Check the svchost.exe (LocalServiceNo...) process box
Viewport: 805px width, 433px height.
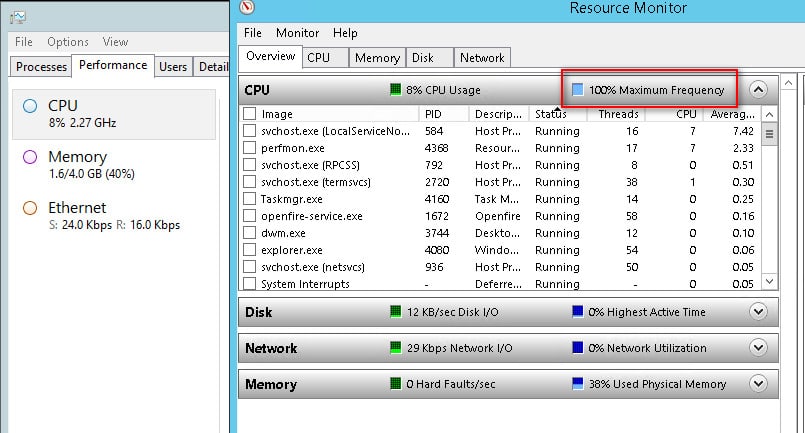click(x=250, y=131)
